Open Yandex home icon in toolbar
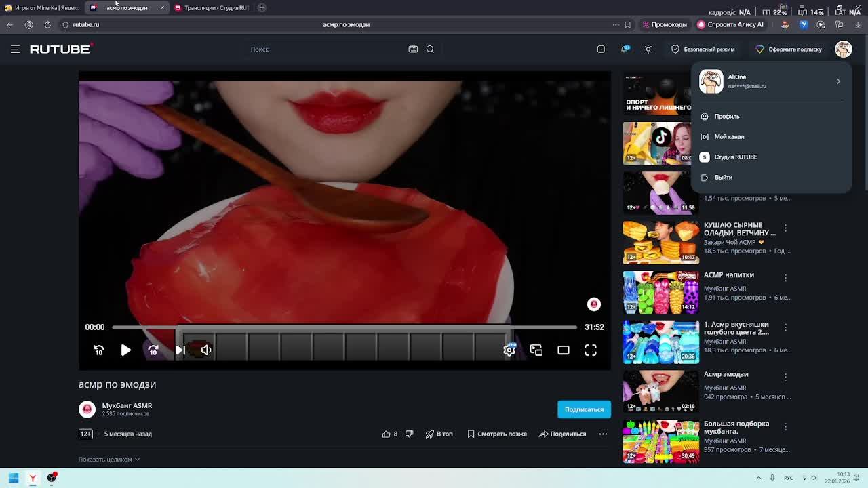The height and width of the screenshot is (488, 868). pos(28,24)
